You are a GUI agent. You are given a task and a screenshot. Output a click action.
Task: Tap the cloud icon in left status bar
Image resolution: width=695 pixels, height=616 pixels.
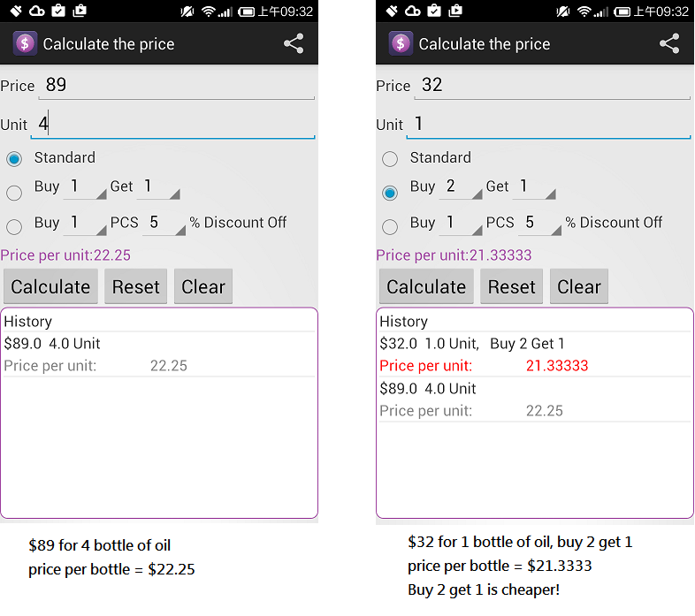pos(37,11)
